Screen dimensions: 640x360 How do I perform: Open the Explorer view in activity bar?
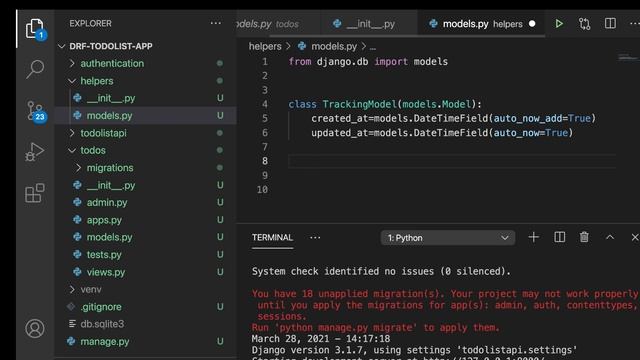click(x=35, y=29)
